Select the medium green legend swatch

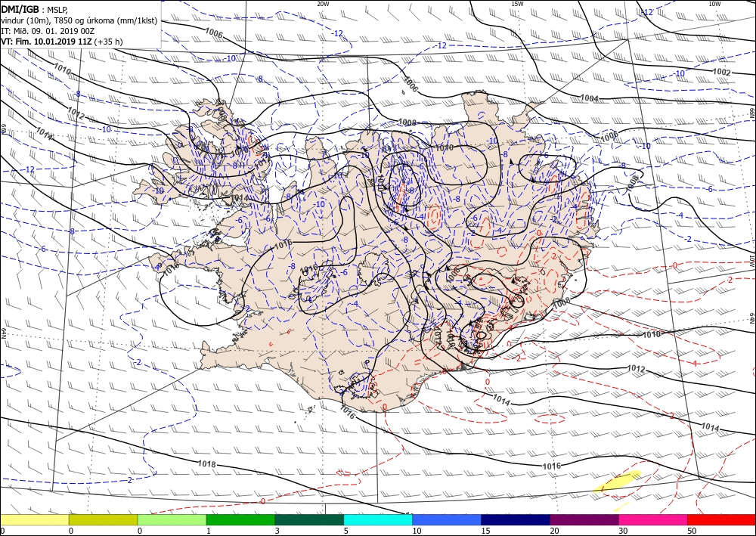click(x=240, y=520)
